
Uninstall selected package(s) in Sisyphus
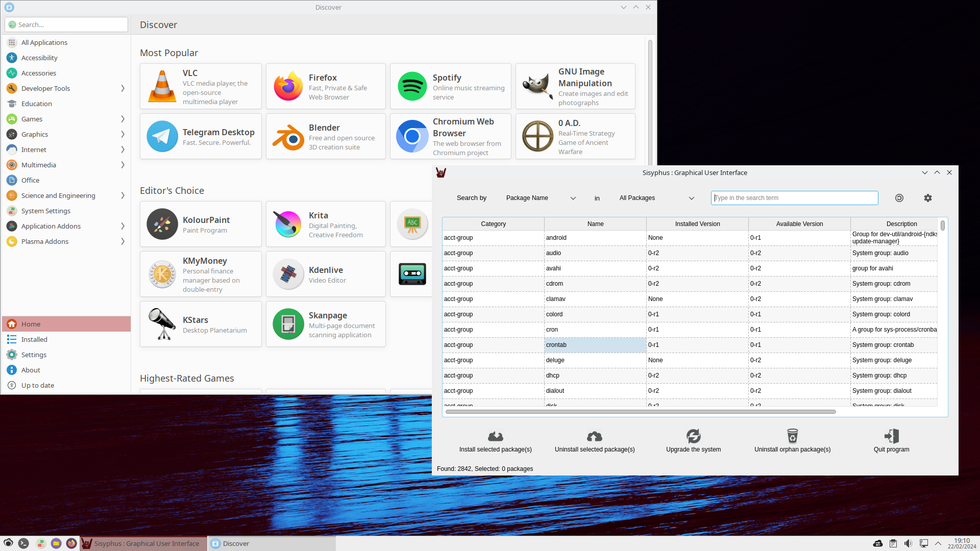tap(595, 441)
